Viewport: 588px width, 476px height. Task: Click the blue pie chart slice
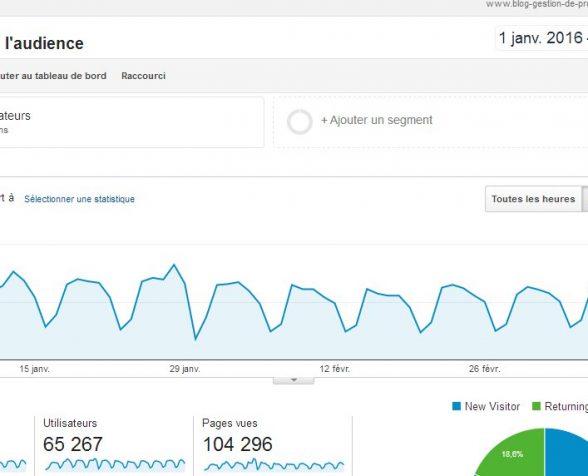566,454
